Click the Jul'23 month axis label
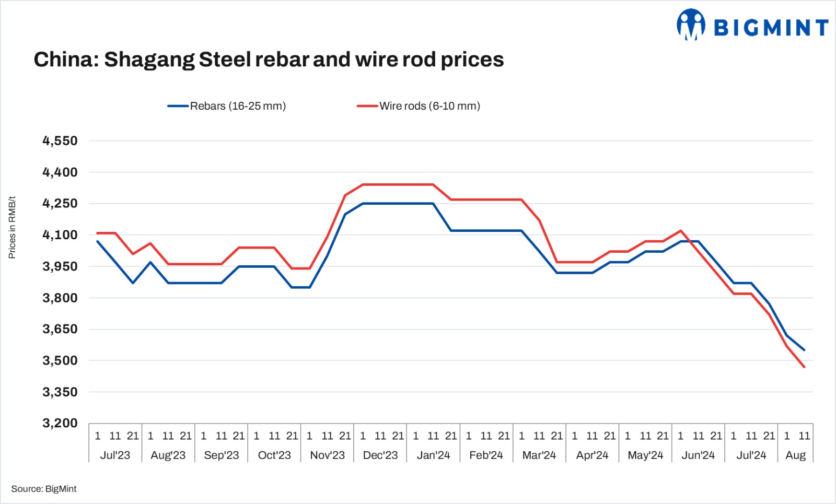Screen dimensions: 836x504 115,455
